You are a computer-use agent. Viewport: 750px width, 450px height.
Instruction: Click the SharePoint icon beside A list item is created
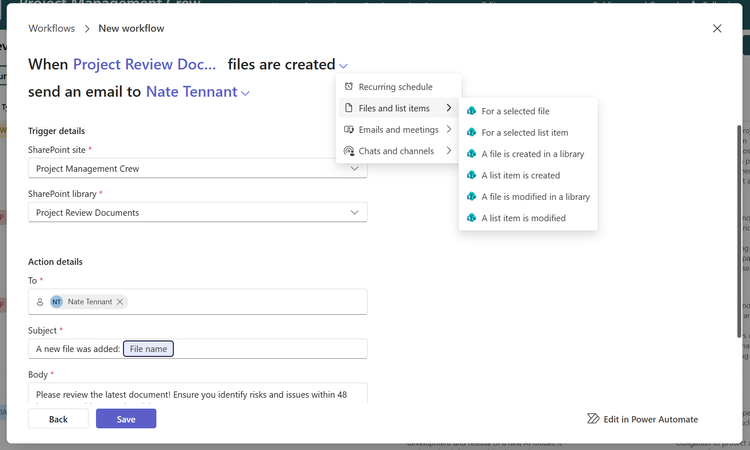[x=471, y=175]
